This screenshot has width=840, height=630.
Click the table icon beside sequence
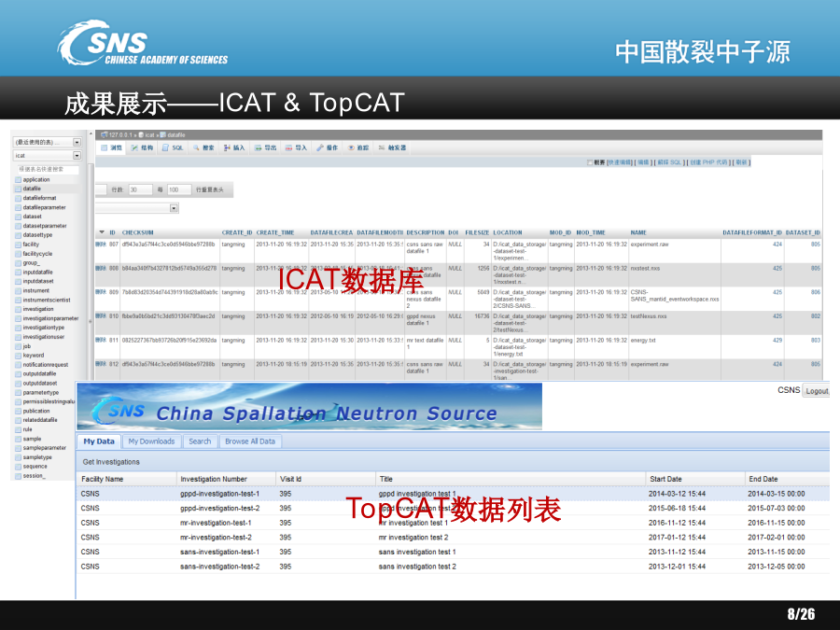[x=19, y=467]
